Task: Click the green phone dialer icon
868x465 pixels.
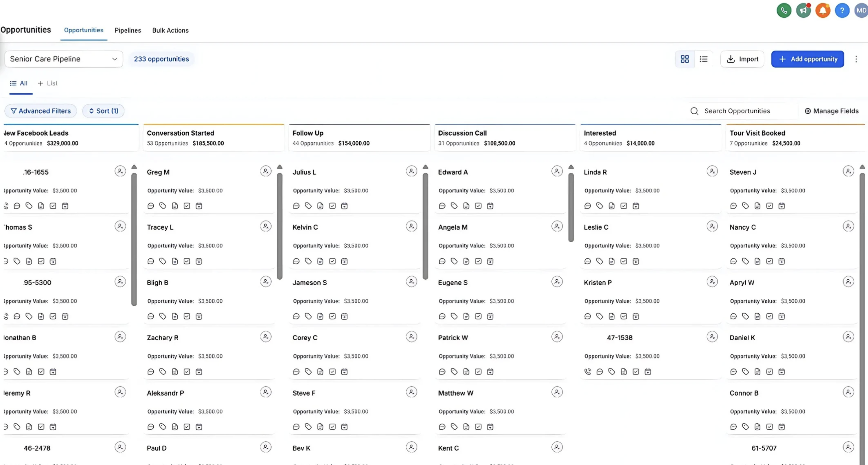Action: (x=784, y=10)
